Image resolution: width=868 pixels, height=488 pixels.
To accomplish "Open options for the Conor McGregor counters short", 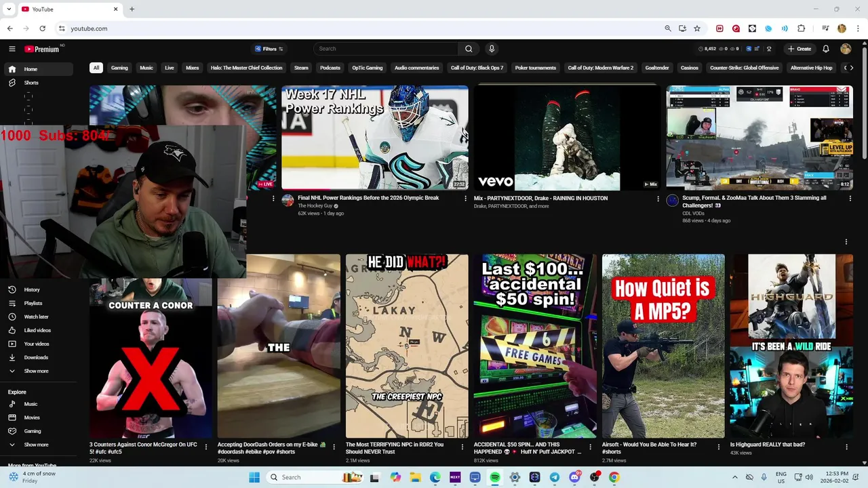I will (x=206, y=447).
